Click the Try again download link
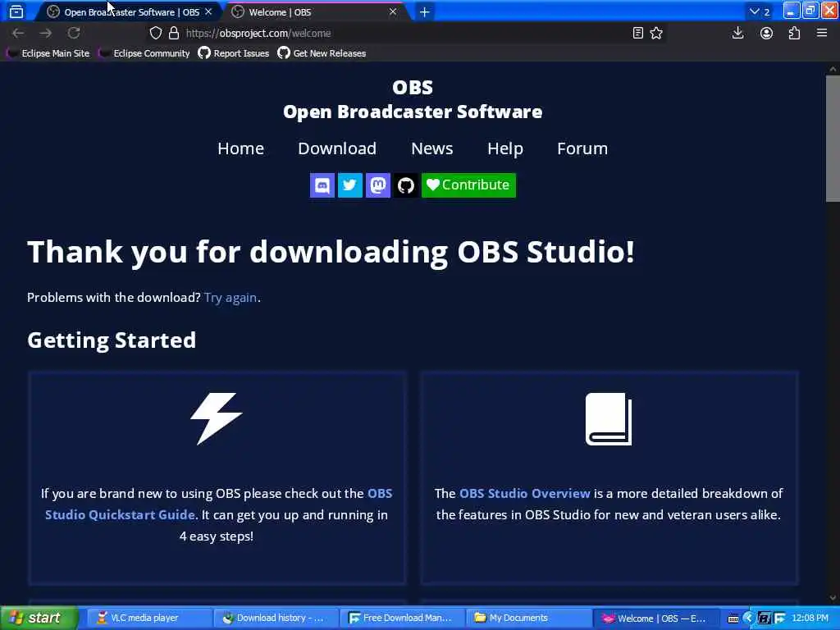 point(231,298)
